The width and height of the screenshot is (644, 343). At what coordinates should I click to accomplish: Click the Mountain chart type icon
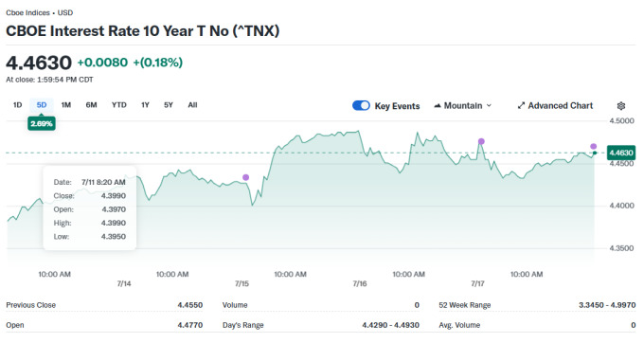click(438, 106)
